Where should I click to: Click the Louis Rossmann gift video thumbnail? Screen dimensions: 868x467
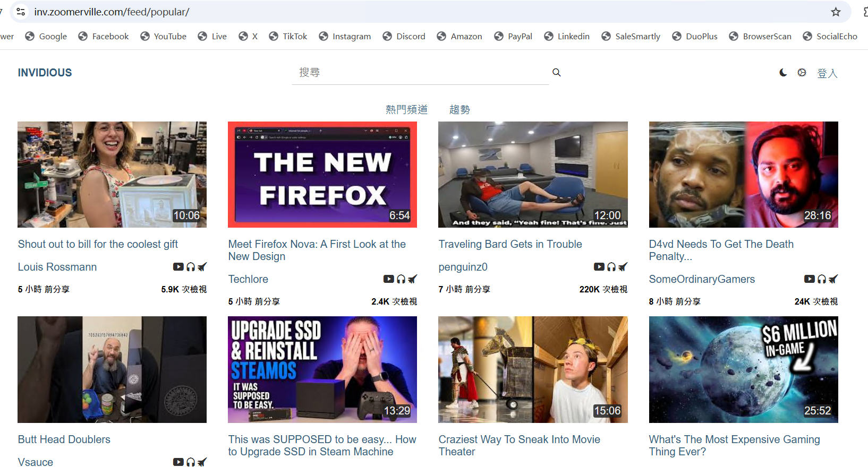tap(112, 175)
